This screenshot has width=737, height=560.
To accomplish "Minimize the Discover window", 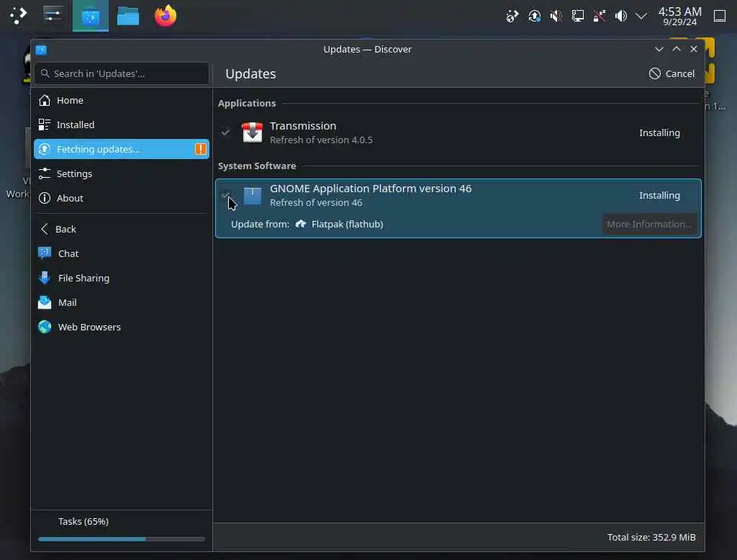I will (659, 49).
